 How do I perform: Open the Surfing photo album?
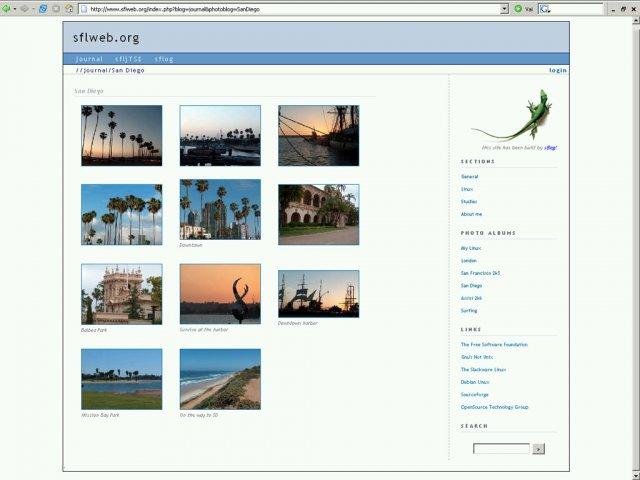[469, 311]
